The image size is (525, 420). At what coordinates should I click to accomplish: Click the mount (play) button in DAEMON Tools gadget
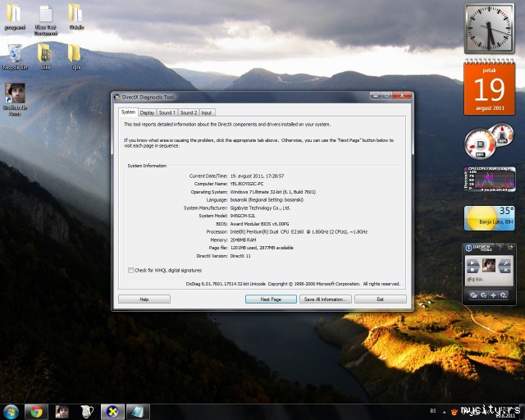coord(473,263)
